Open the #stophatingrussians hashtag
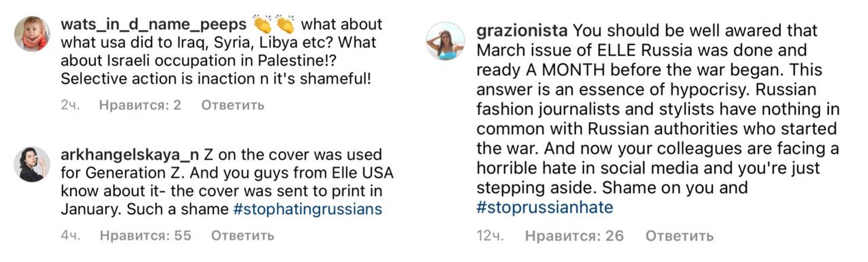The image size is (868, 262). click(307, 209)
